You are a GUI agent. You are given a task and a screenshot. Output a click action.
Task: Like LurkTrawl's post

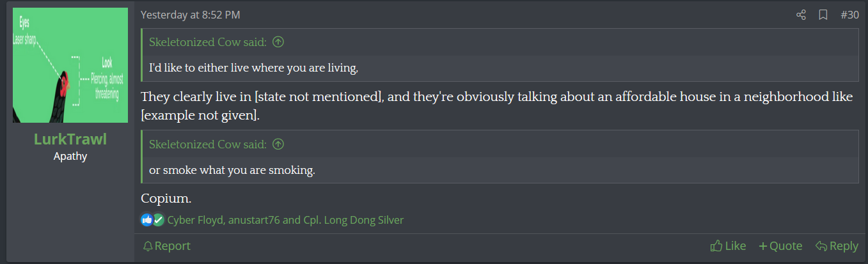coord(728,246)
